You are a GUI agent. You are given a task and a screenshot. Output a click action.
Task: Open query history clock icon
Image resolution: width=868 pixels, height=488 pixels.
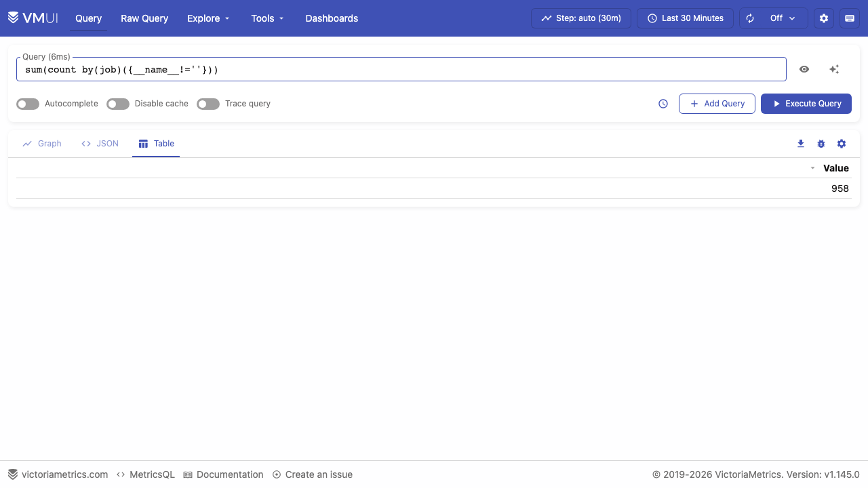pos(663,104)
